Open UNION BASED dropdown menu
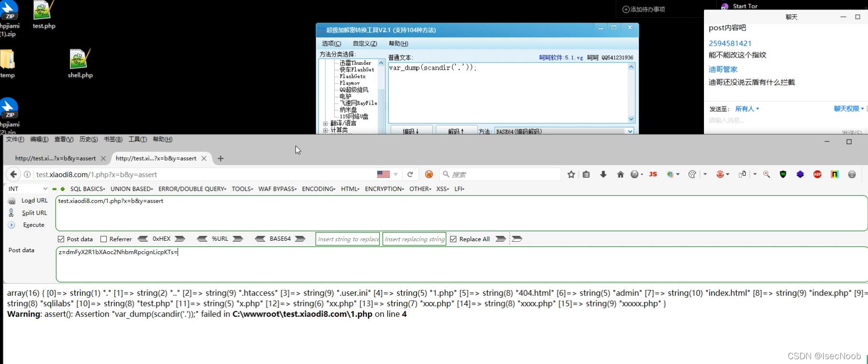The width and height of the screenshot is (868, 364). click(x=132, y=189)
